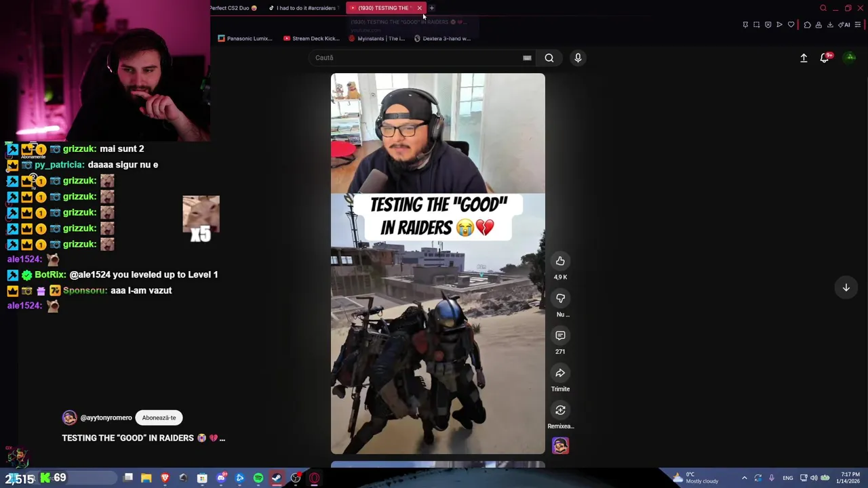868x488 pixels.
Task: Open the browser easy setup menu icon
Action: point(858,24)
